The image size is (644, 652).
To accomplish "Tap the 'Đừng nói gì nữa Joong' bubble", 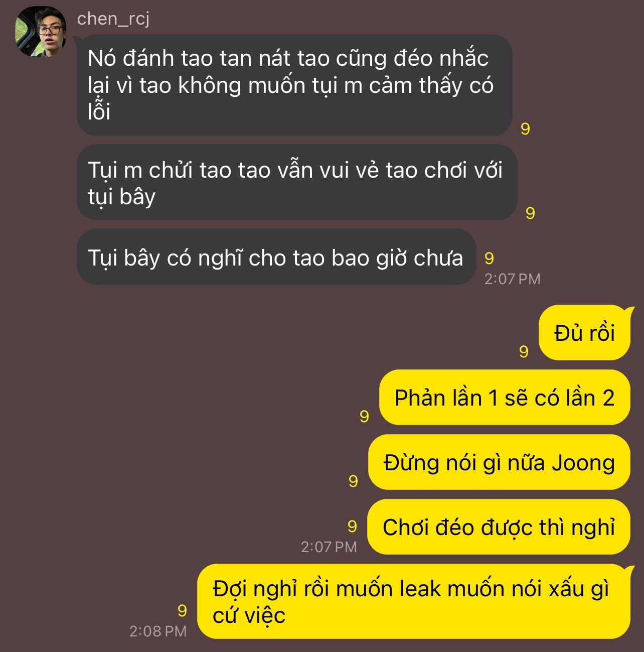I will coord(499,462).
